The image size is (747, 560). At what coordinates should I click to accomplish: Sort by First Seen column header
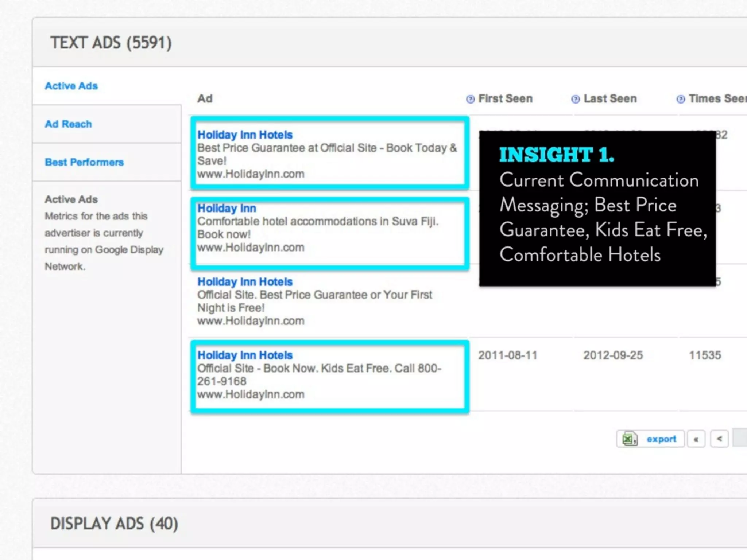[505, 99]
